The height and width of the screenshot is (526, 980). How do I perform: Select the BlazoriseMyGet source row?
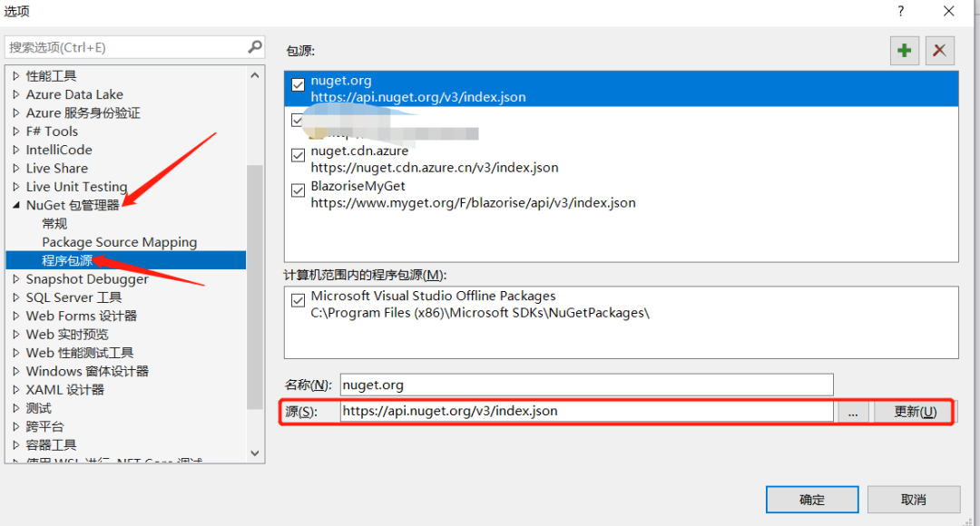[x=622, y=194]
